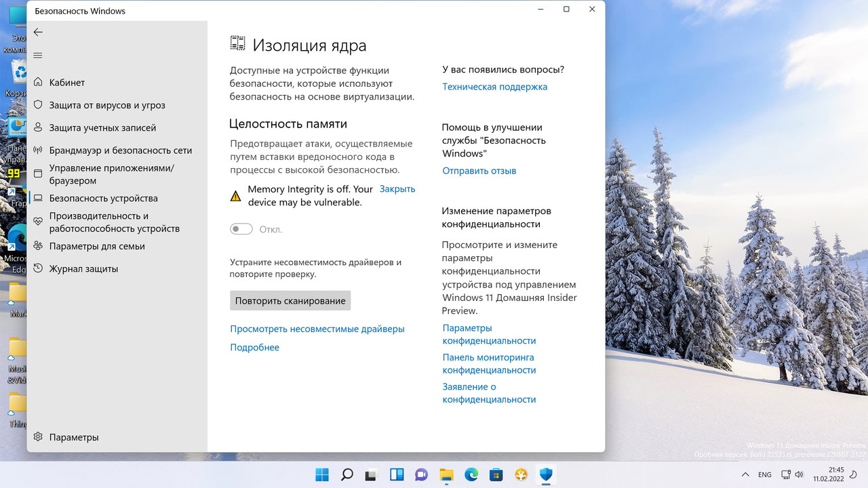
Task: Click the person icon for account protection
Action: pyautogui.click(x=38, y=127)
